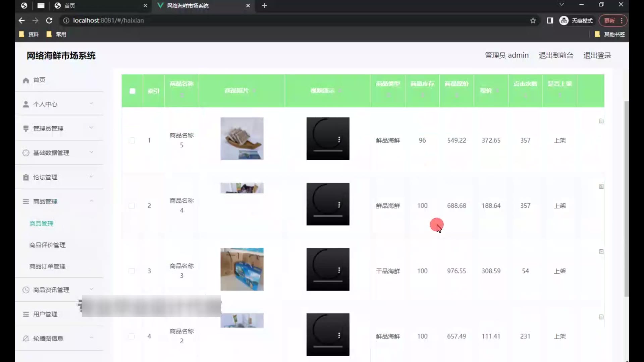This screenshot has height=362, width=644.
Task: Click 退出登录 link in header
Action: tap(597, 55)
